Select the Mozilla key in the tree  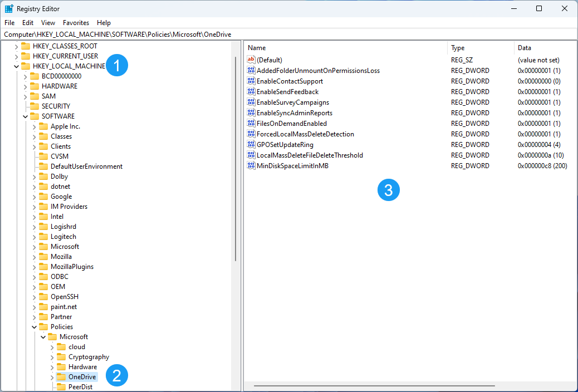[61, 257]
